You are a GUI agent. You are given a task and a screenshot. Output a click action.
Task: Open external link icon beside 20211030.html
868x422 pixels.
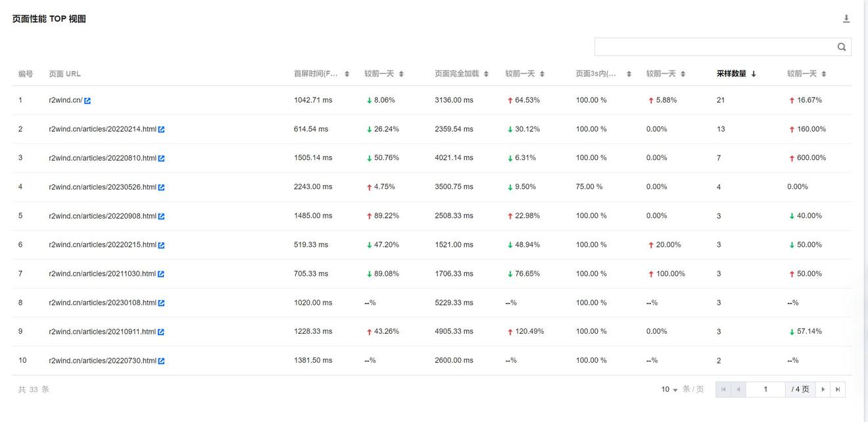click(160, 273)
